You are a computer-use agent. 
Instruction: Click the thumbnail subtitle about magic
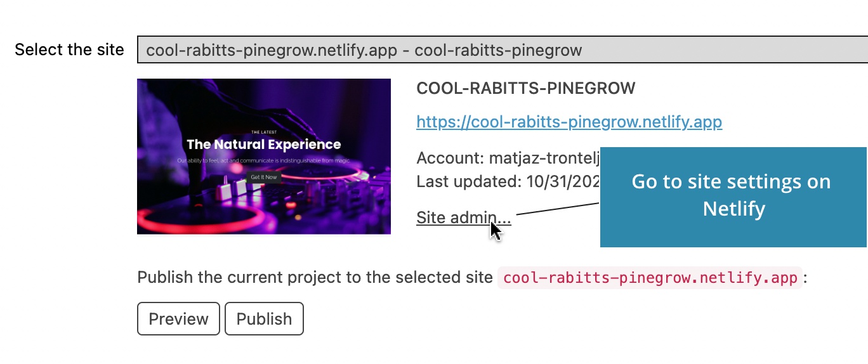tap(263, 161)
